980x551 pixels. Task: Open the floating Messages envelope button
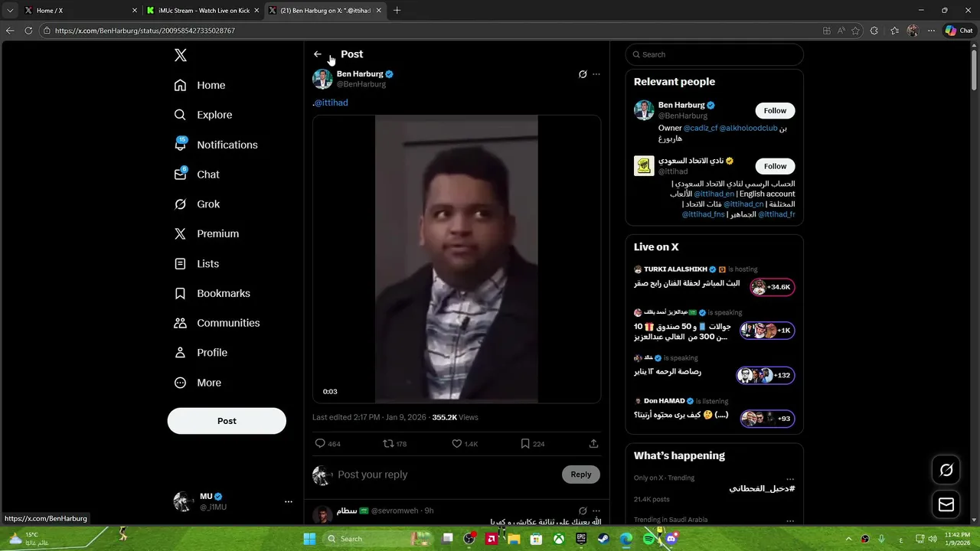(946, 504)
